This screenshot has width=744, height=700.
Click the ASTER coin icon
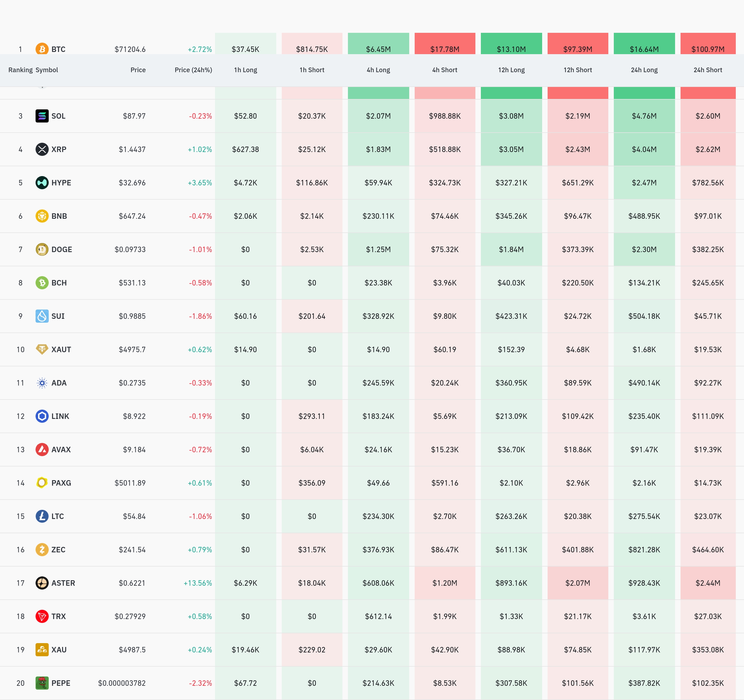[x=42, y=583]
